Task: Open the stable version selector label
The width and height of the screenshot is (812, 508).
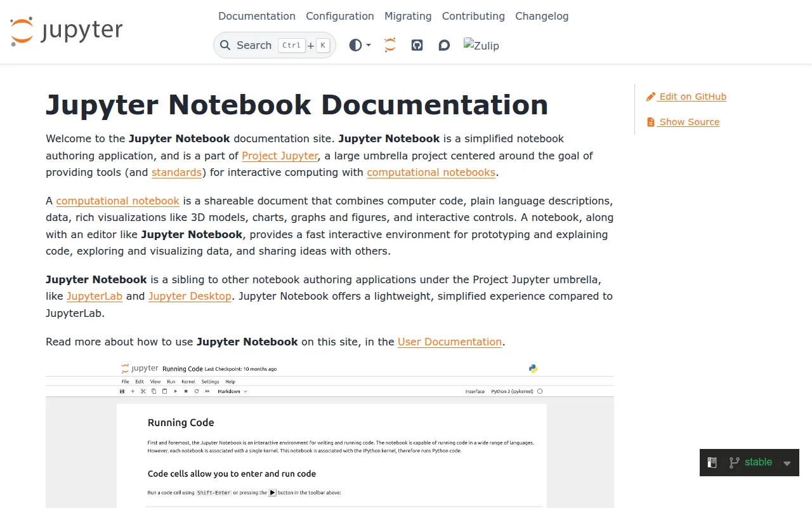Action: coord(759,462)
